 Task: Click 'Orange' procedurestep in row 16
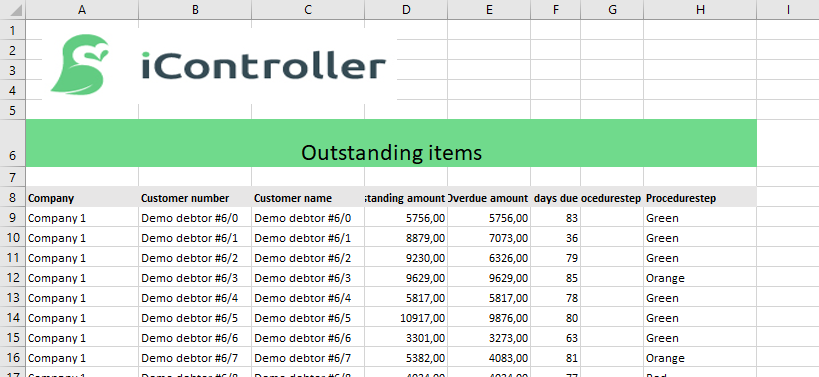(700, 358)
